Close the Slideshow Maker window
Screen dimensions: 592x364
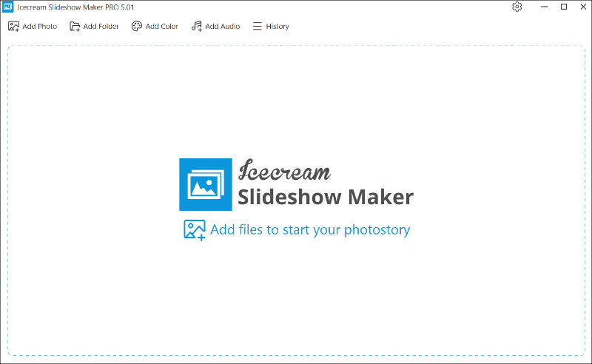click(x=583, y=7)
